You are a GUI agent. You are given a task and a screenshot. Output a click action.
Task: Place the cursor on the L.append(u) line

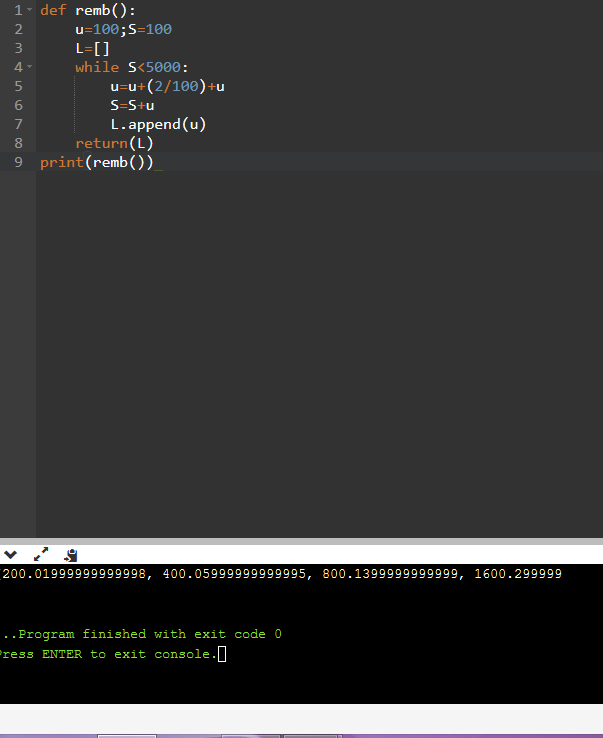pos(158,124)
